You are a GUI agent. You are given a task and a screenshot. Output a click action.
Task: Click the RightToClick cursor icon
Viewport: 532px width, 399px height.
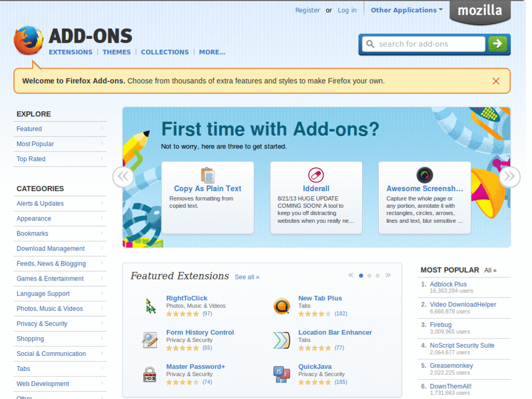tap(150, 306)
